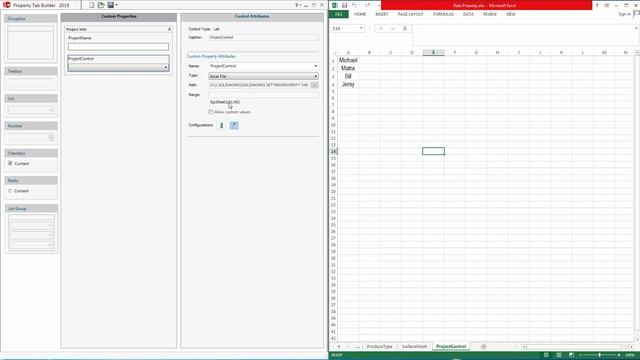Viewport: 640px width, 360px height.
Task: Click the Open file icon in Property Tab Builder
Action: point(101,5)
